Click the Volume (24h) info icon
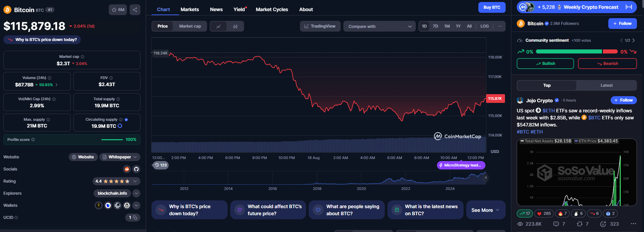 49,78
